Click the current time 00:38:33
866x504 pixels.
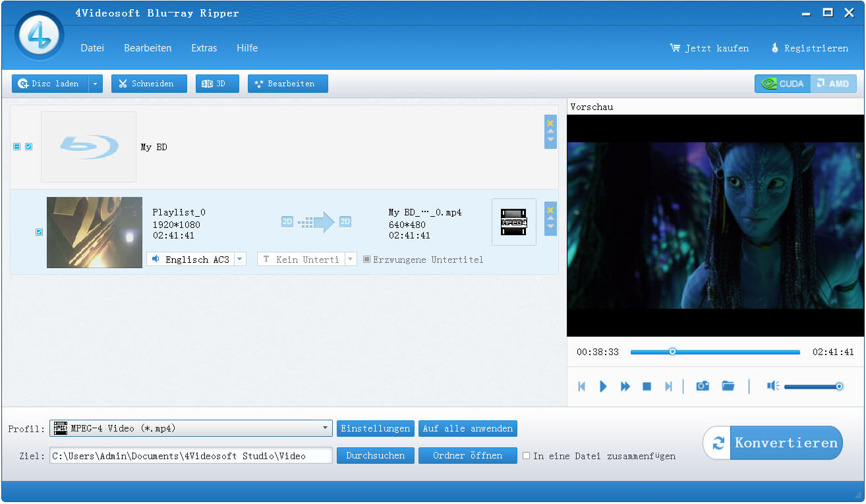pyautogui.click(x=598, y=352)
